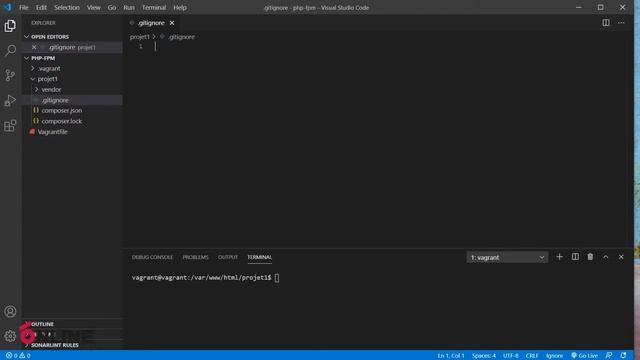The width and height of the screenshot is (640, 360).
Task: Open the Explorer view in activity bar
Action: tap(10, 26)
